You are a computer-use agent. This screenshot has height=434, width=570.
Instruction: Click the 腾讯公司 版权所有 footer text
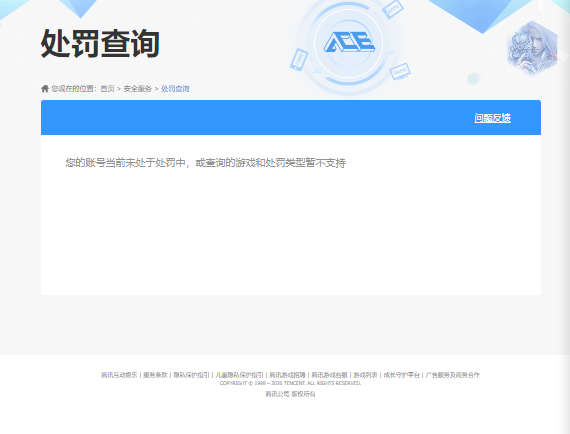pyautogui.click(x=290, y=394)
